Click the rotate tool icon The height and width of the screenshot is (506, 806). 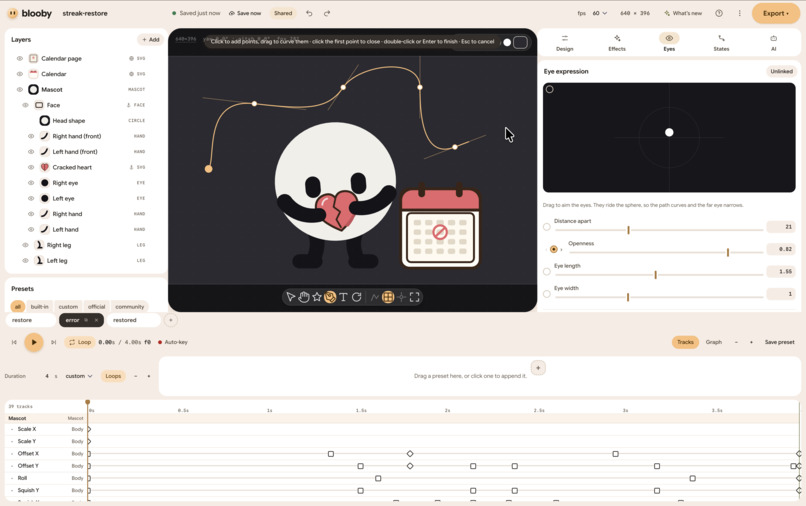point(356,297)
